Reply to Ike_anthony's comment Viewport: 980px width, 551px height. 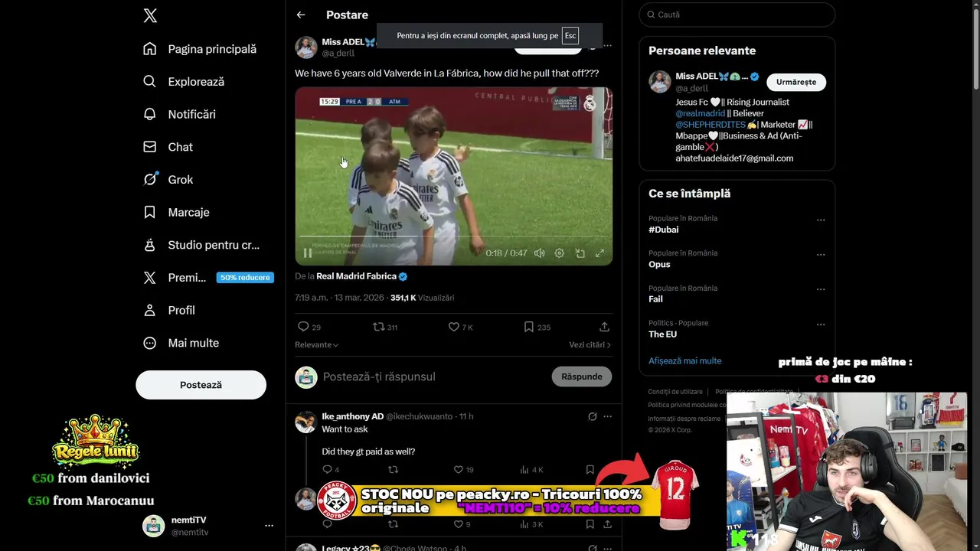pos(330,469)
